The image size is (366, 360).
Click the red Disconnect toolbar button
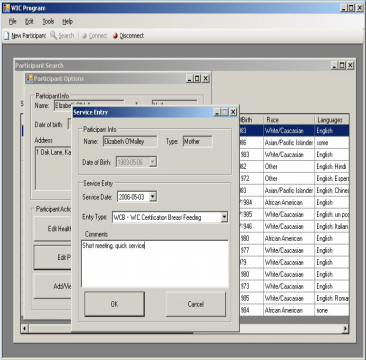pos(128,36)
